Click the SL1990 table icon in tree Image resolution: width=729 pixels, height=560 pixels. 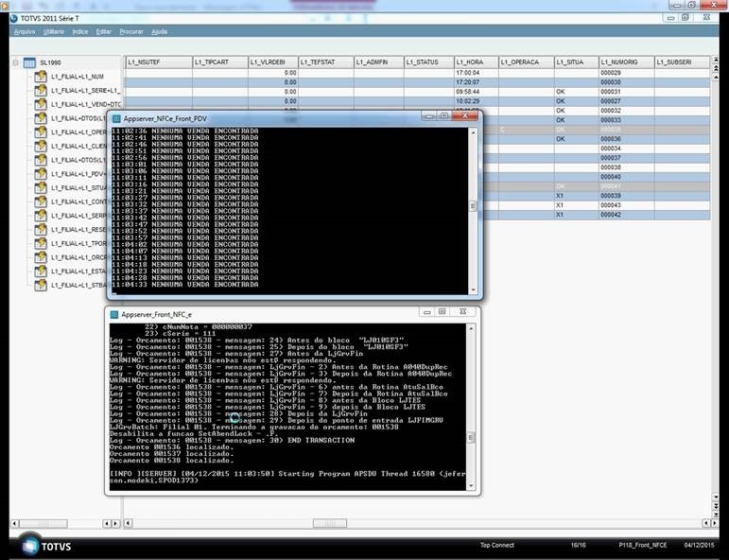click(x=29, y=62)
